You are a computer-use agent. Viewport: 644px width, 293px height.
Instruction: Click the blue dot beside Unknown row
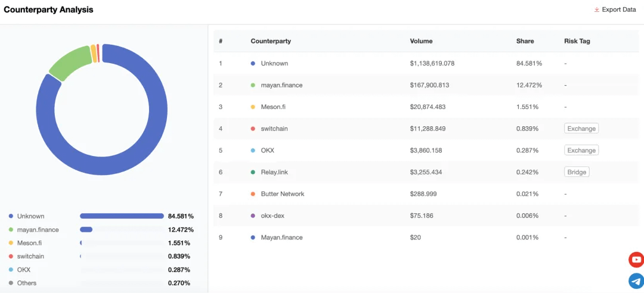253,64
